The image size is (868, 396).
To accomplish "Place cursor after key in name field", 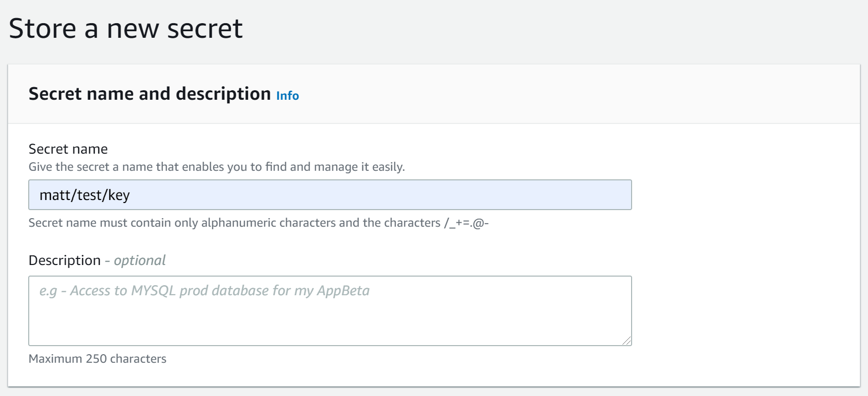I will 131,195.
